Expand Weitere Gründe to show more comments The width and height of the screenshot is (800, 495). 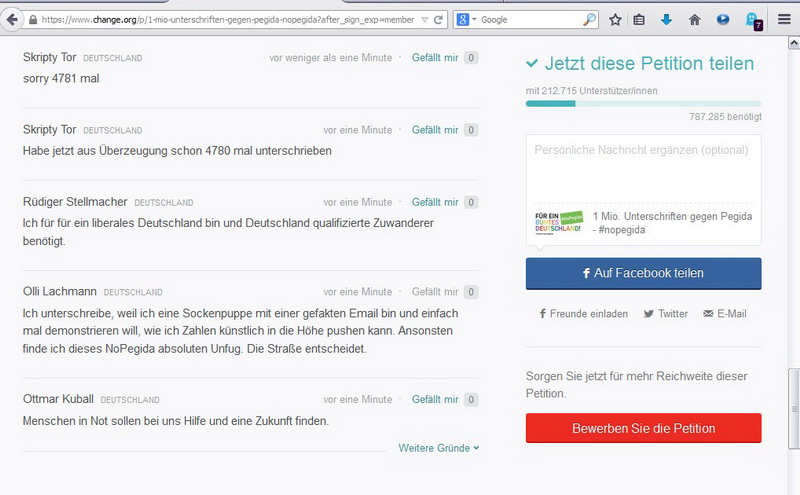pyautogui.click(x=438, y=448)
